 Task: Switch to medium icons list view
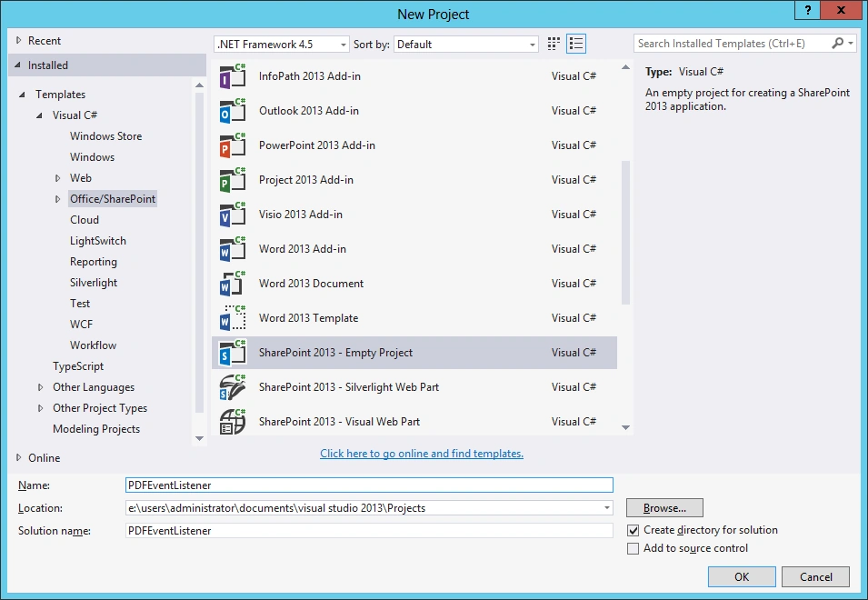coord(576,44)
